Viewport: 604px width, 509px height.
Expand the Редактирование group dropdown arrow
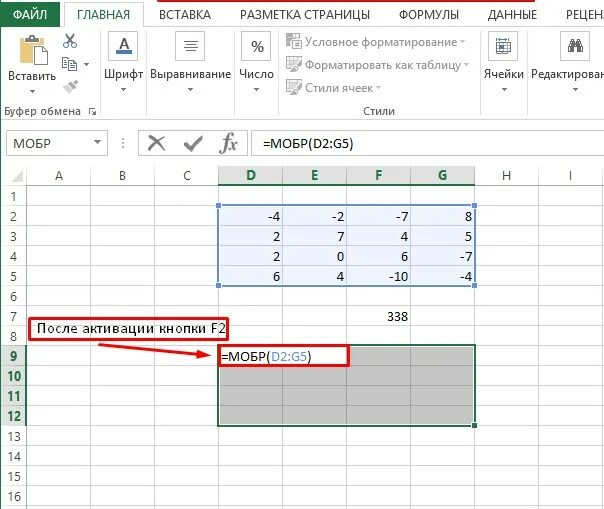[x=575, y=89]
